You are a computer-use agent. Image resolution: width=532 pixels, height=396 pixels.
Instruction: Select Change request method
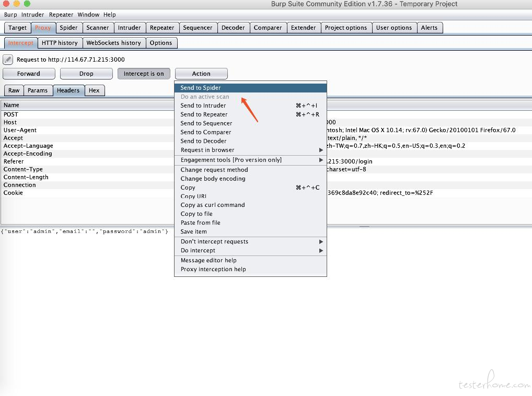[x=250, y=170]
